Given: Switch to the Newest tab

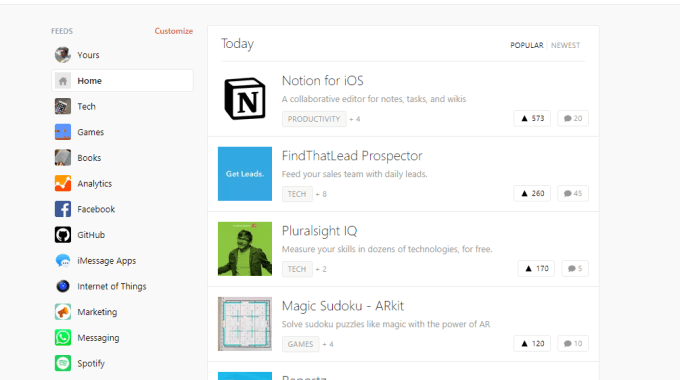Looking at the screenshot, I should [566, 45].
